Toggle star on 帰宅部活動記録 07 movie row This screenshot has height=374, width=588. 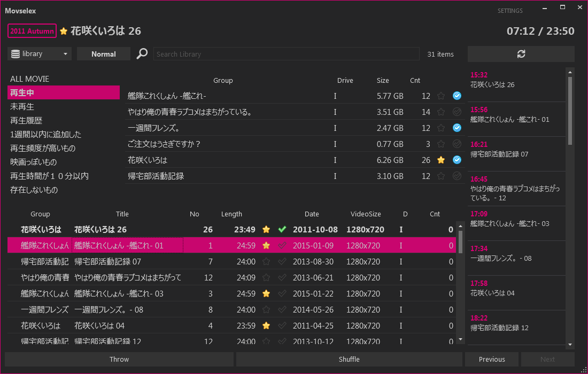tap(266, 262)
